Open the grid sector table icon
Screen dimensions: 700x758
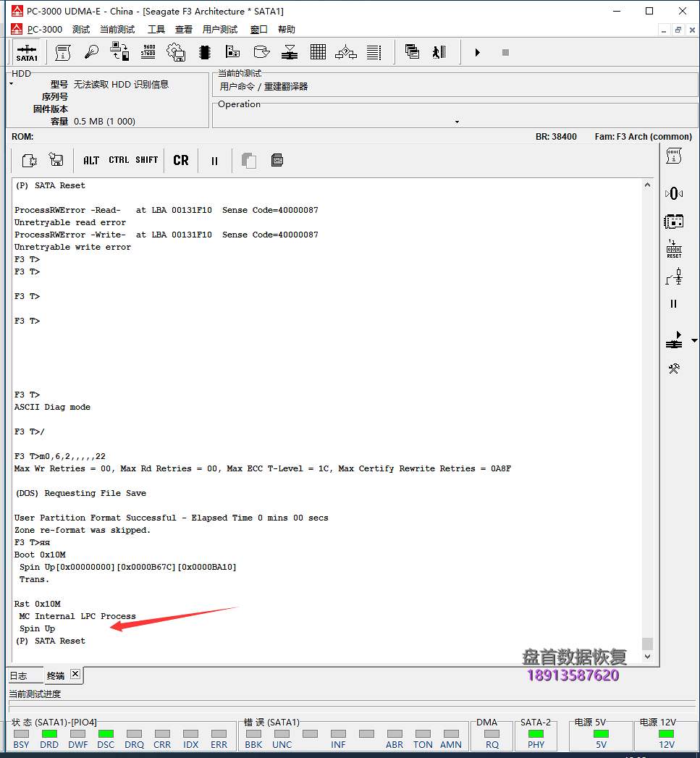pyautogui.click(x=318, y=51)
